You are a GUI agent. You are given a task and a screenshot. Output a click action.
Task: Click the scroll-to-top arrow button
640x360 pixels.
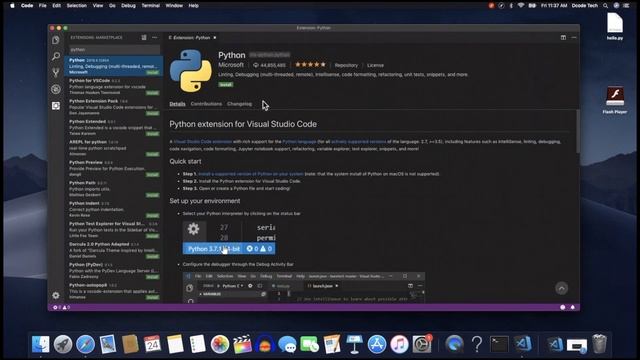click(x=562, y=288)
